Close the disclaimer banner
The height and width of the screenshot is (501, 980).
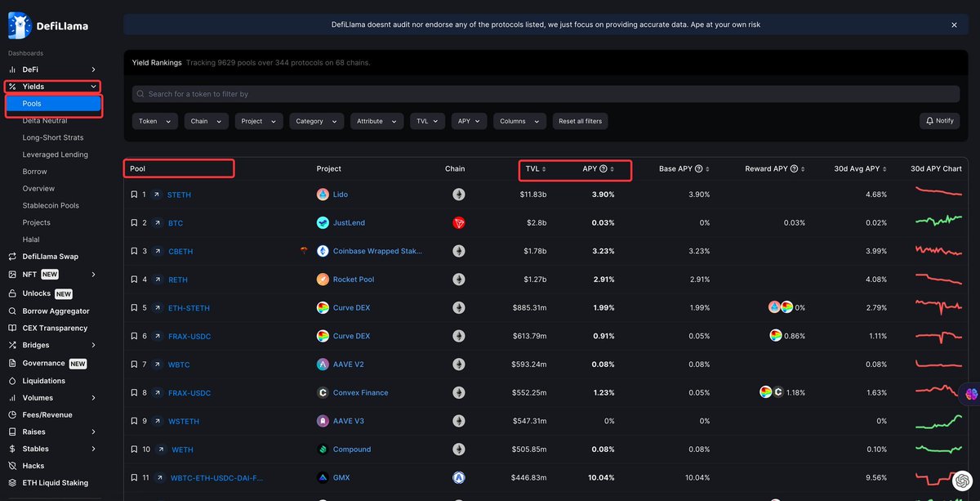coord(954,25)
